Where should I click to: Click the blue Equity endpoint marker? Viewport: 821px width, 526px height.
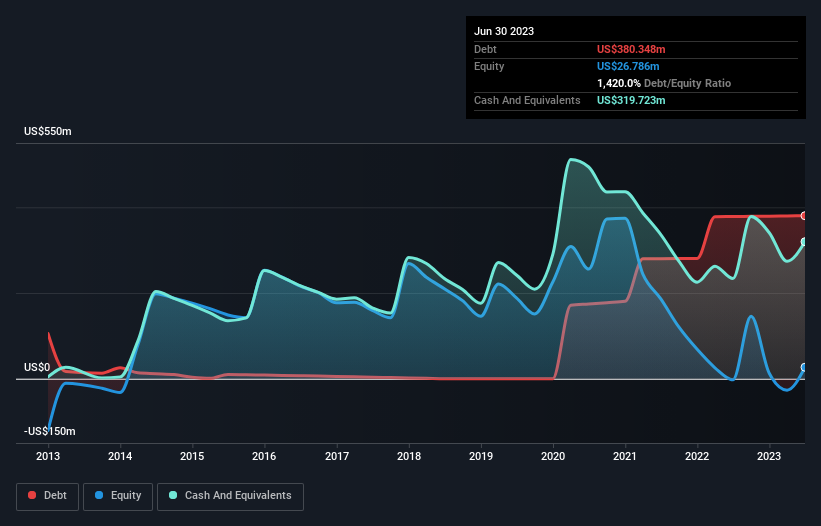point(804,367)
